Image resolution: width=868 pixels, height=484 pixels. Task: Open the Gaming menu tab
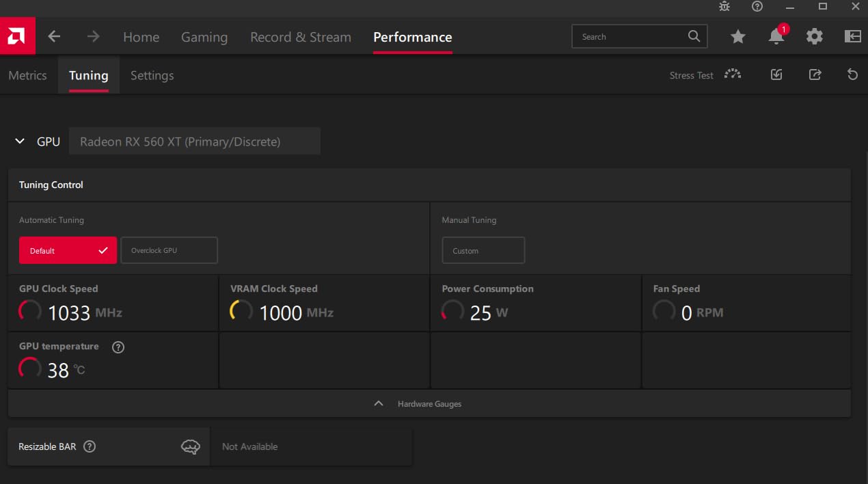tap(204, 37)
